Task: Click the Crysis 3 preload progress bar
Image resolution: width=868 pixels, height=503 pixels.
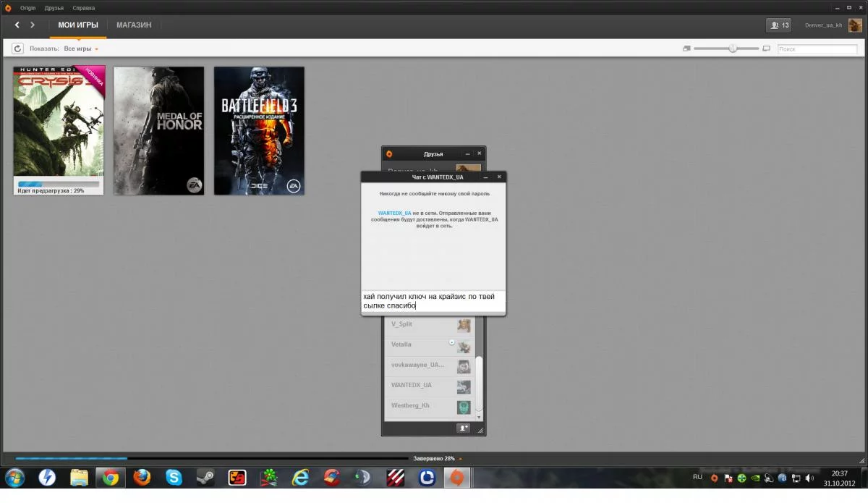Action: [x=59, y=184]
